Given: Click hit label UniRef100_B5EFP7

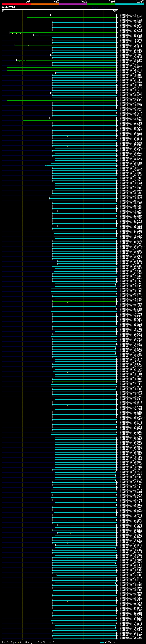Looking at the screenshot, I should pos(131,191).
